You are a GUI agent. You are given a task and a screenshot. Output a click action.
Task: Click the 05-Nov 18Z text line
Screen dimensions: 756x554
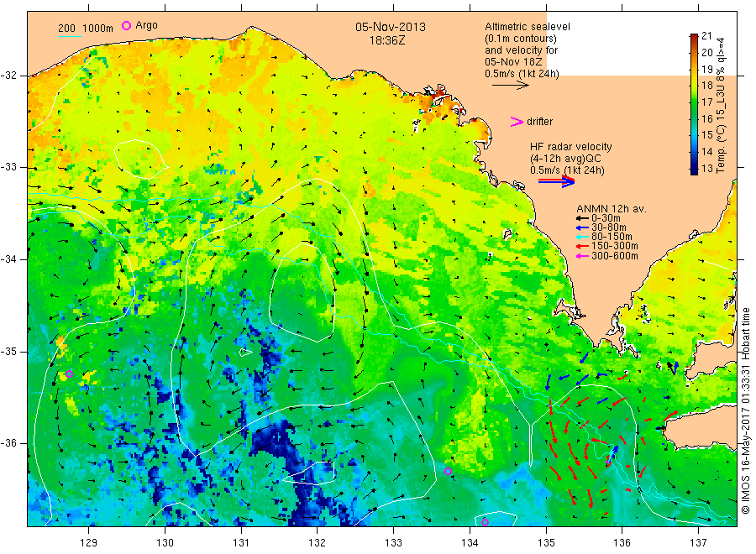pos(513,62)
